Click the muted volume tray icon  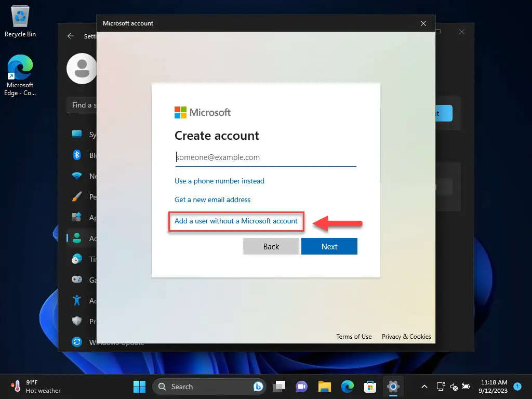tap(454, 387)
